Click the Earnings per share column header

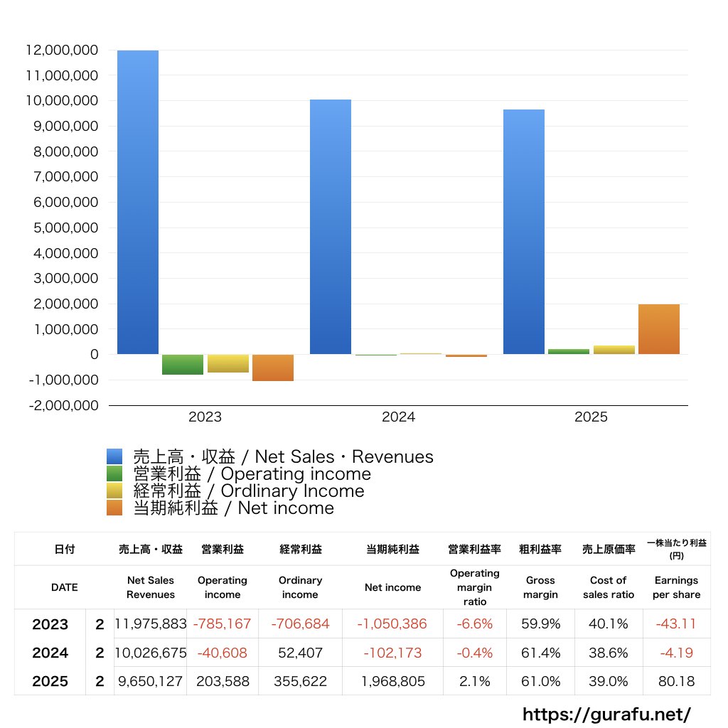[676, 587]
